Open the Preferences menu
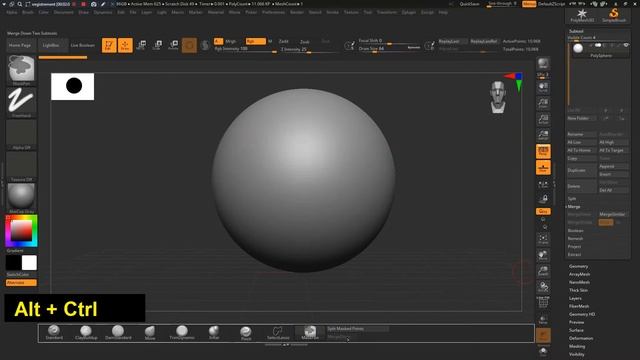 coord(273,13)
